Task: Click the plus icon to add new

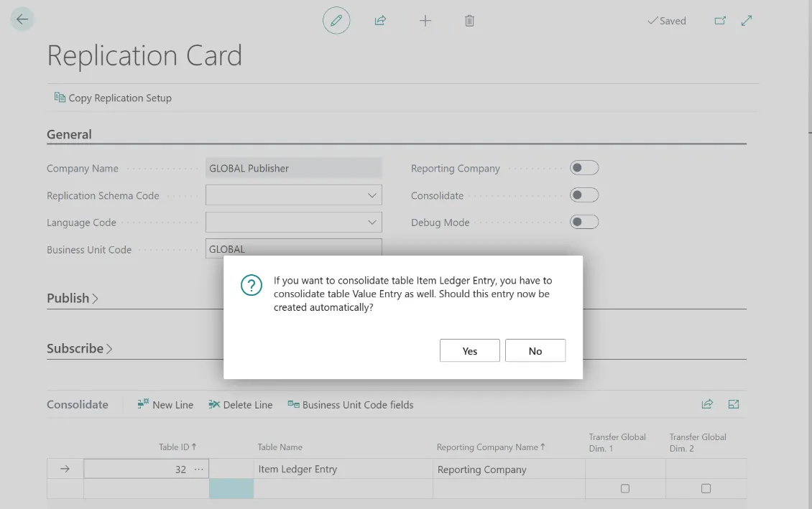Action: coord(425,21)
